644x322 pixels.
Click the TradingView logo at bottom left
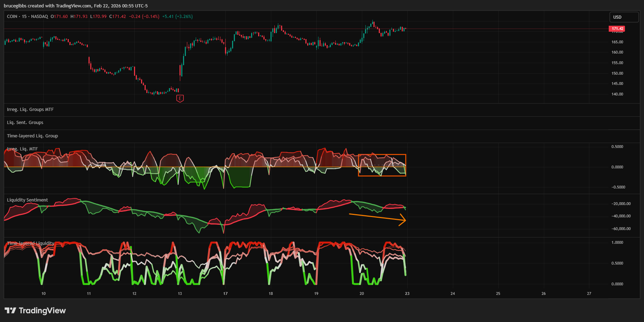tap(35, 310)
